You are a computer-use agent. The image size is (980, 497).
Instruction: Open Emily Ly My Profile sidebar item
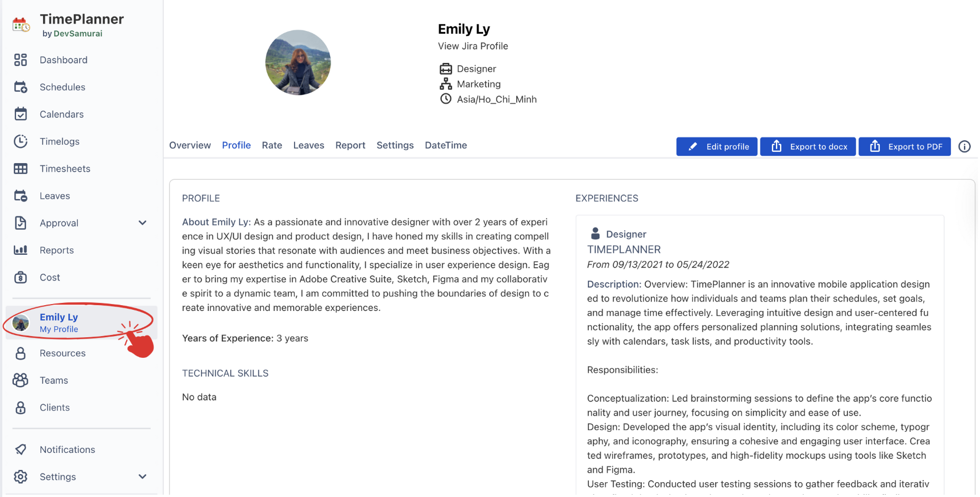(59, 322)
